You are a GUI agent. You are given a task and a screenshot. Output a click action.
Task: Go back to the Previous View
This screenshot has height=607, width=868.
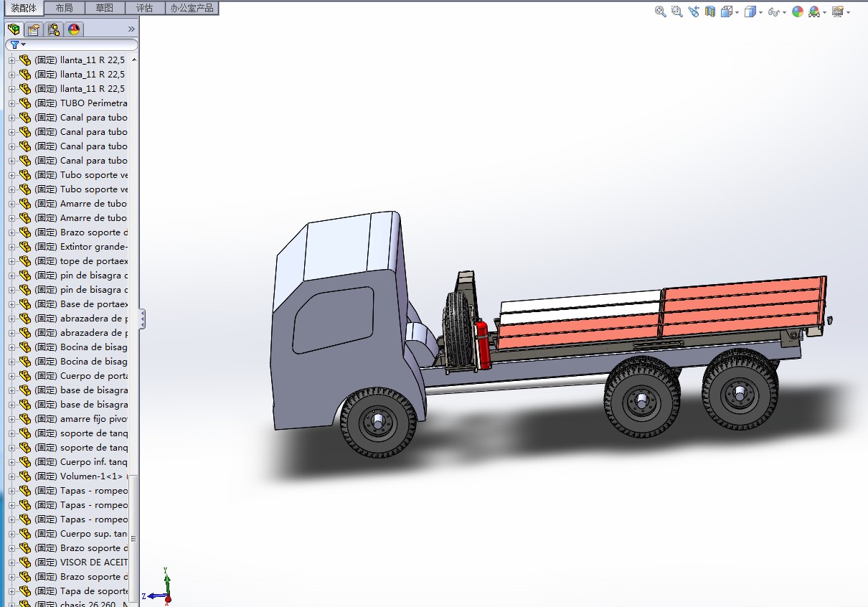[x=694, y=11]
